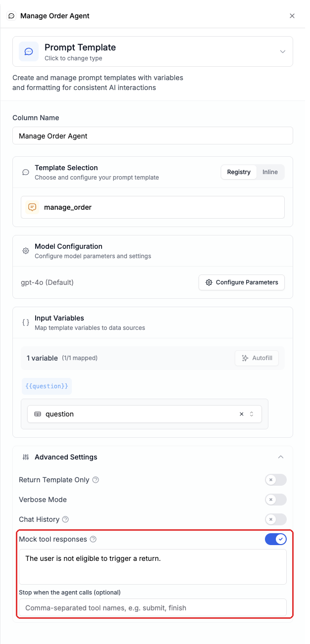The width and height of the screenshot is (310, 644).
Task: Clear the question mapping with x
Action: pos(242,414)
